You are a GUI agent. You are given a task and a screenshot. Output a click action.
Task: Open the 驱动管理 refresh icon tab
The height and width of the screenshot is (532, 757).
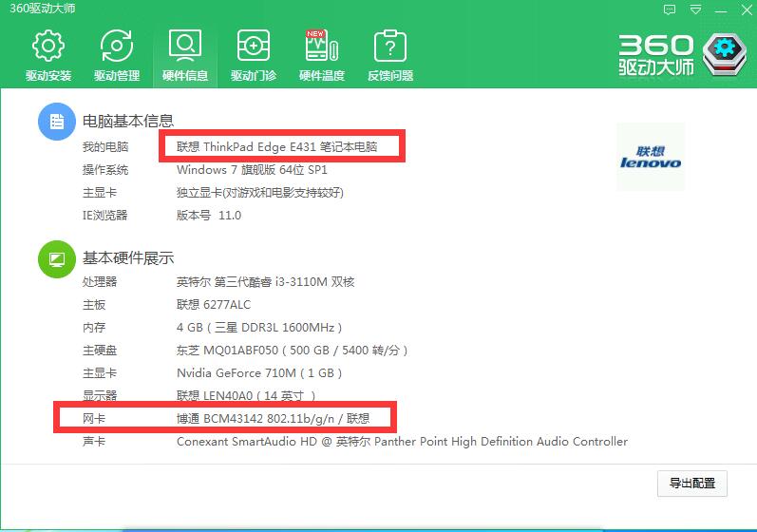117,55
